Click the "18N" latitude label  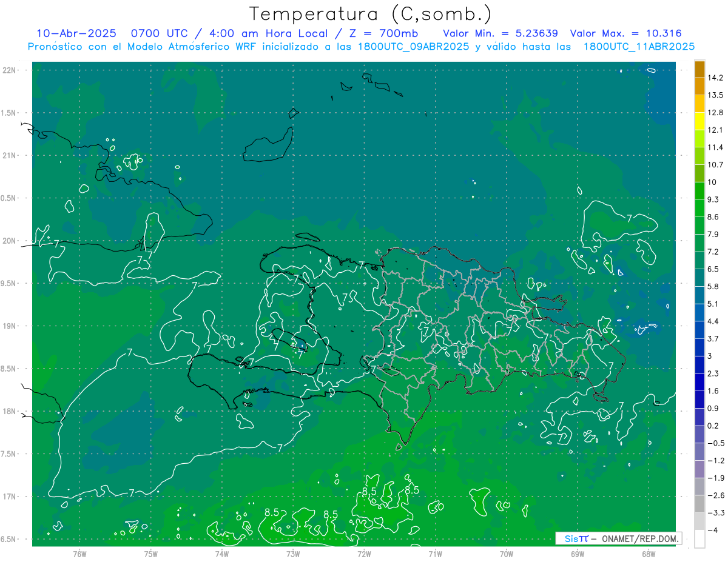(10, 411)
